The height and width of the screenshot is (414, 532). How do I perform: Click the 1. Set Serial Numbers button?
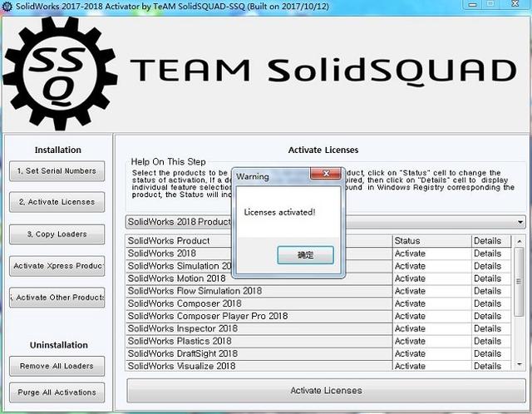[x=57, y=171]
